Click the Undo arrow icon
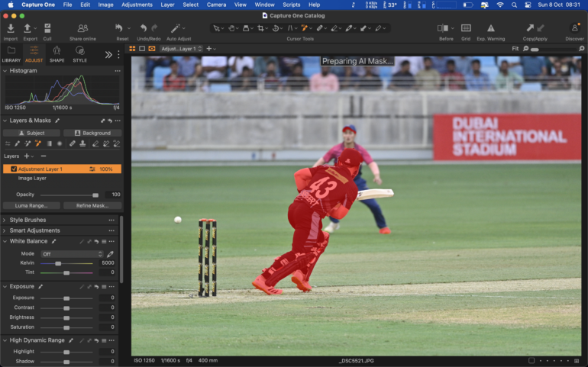This screenshot has height=367, width=588. (144, 28)
